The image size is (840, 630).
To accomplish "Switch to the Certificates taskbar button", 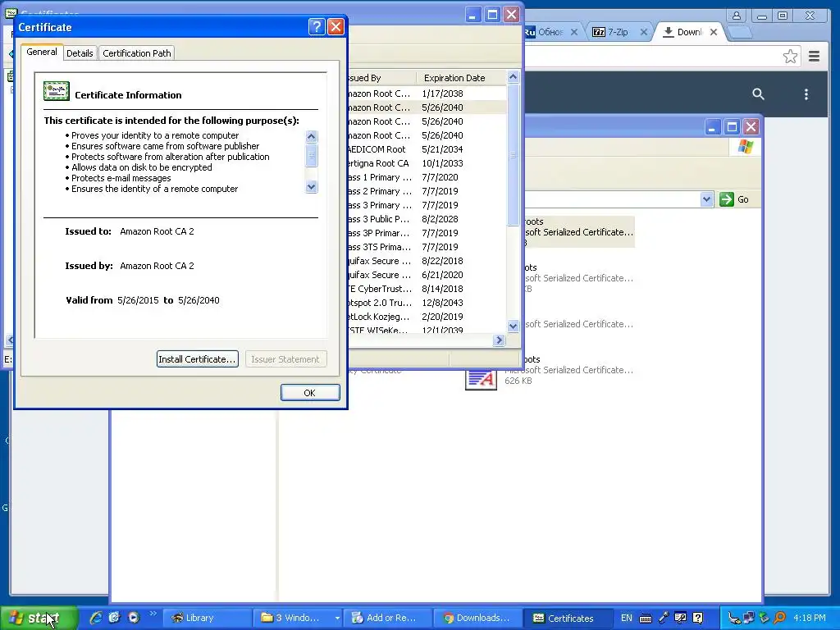I will 567,618.
